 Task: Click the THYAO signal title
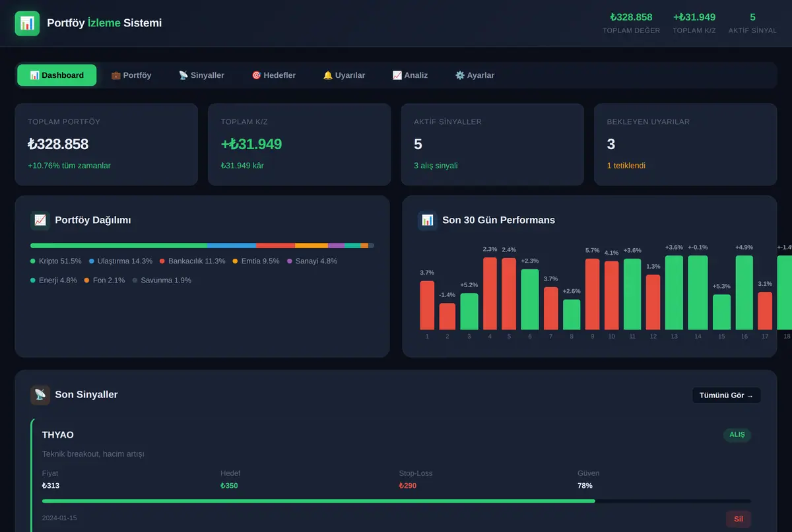(x=58, y=435)
